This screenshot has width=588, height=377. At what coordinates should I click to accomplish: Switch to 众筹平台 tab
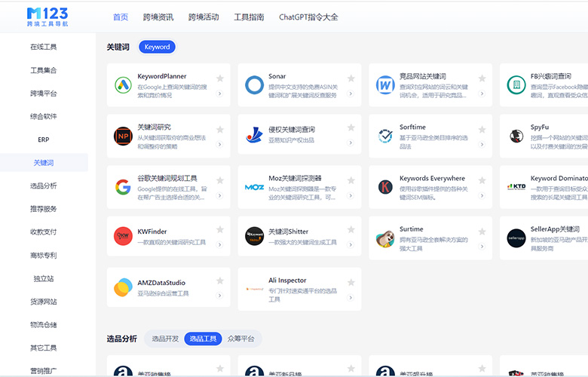click(x=240, y=339)
